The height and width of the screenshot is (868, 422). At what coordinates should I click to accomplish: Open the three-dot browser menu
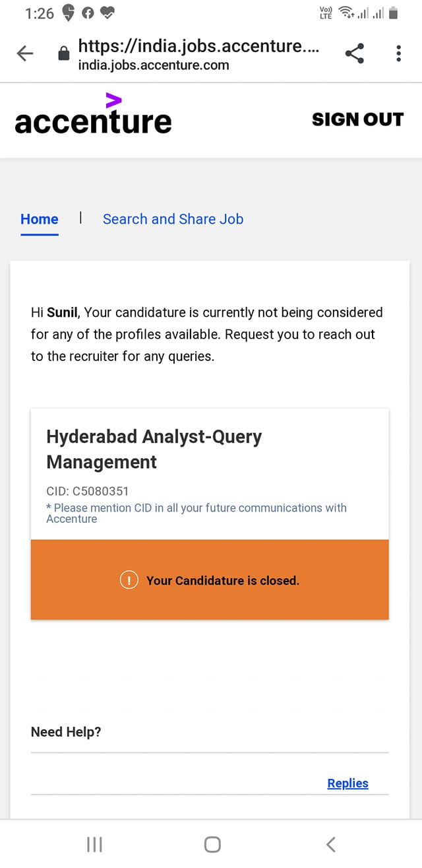pyautogui.click(x=398, y=53)
